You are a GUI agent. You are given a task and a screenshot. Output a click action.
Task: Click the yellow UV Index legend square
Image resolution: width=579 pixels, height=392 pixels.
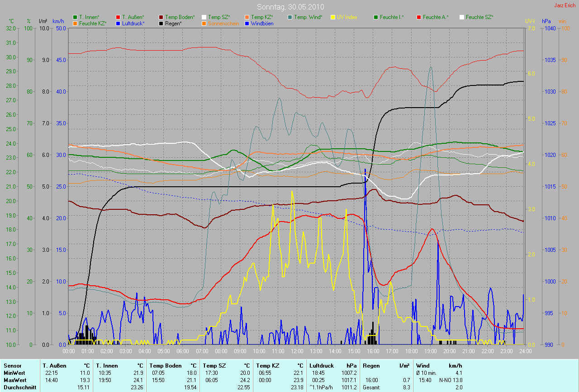pyautogui.click(x=333, y=17)
